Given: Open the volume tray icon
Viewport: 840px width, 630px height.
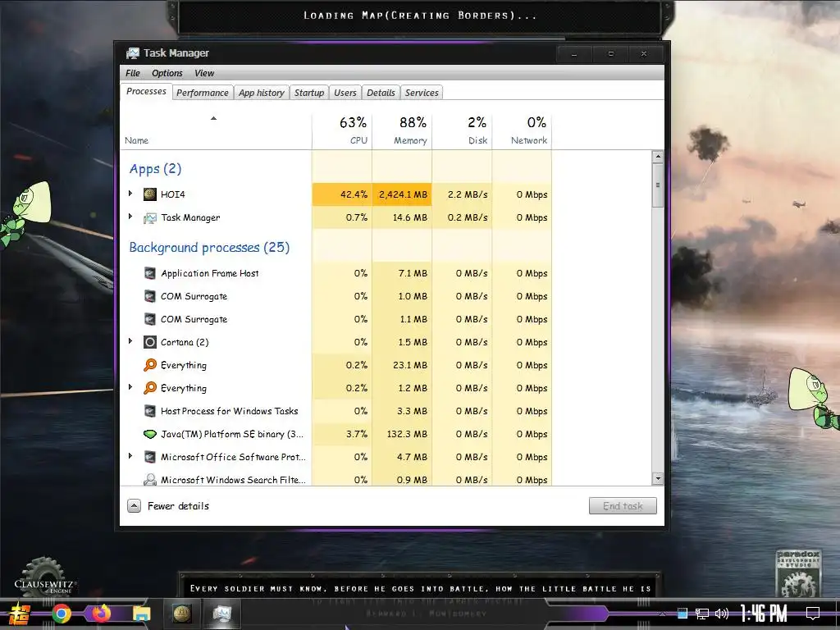Looking at the screenshot, I should (722, 614).
